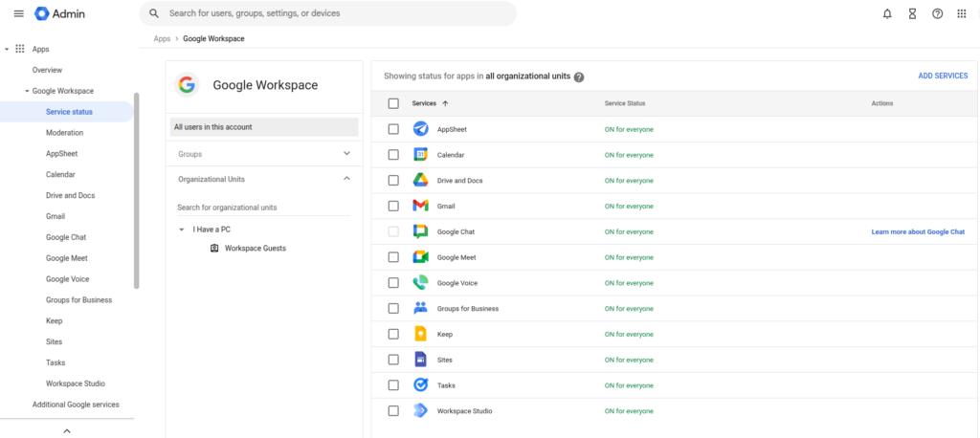Collapse the Google Workspace sidebar arrow

point(27,91)
